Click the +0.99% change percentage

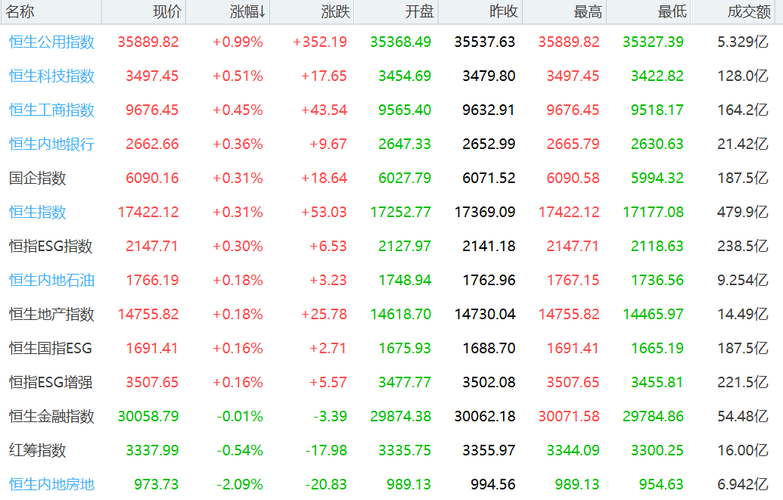point(238,42)
